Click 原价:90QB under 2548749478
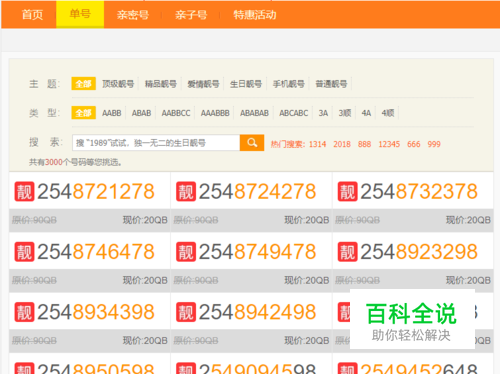 click(x=196, y=280)
